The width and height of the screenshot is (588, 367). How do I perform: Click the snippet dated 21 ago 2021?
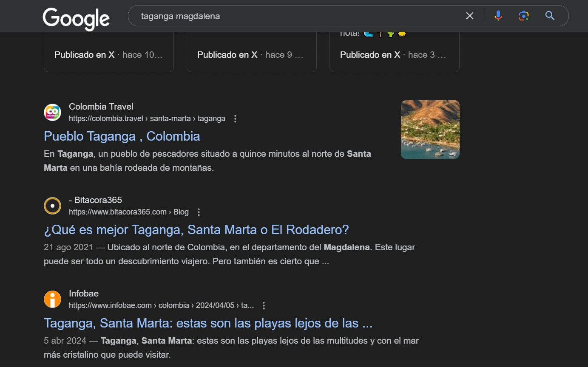[230, 254]
